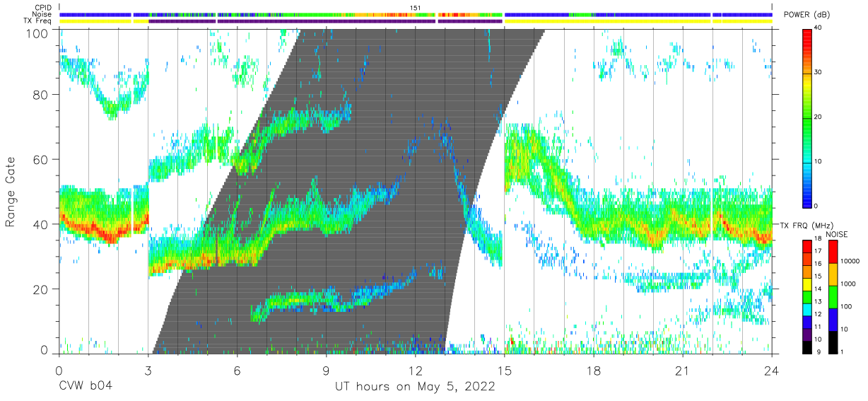This screenshot has width=868, height=401.
Task: Click the Range Gate axis title
Action: click(x=11, y=192)
